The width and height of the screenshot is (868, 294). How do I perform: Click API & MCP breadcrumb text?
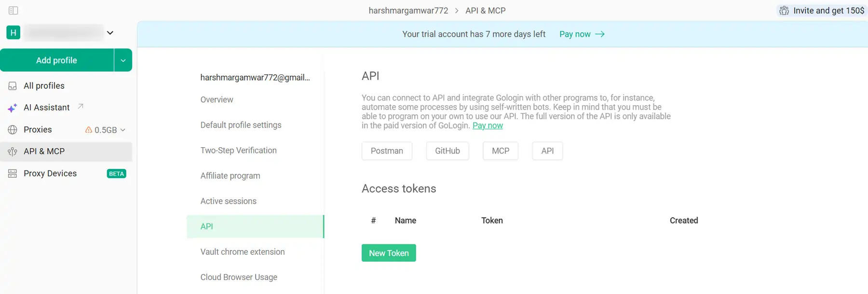point(486,11)
